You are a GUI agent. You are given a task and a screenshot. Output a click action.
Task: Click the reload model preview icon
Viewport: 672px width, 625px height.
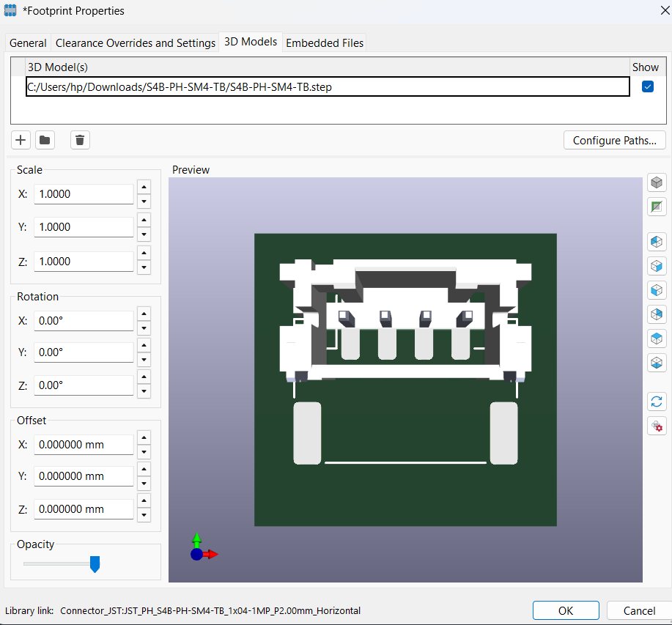[x=656, y=401]
